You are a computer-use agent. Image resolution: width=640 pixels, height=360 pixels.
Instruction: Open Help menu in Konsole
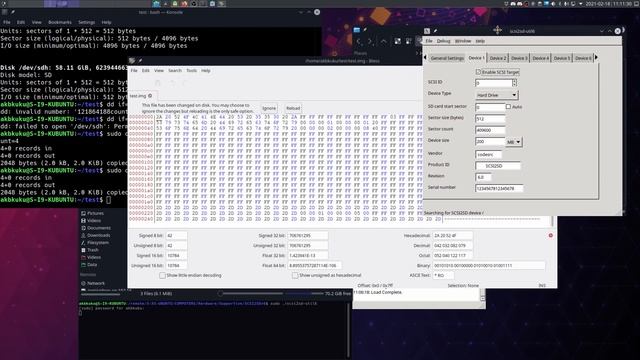pos(107,22)
